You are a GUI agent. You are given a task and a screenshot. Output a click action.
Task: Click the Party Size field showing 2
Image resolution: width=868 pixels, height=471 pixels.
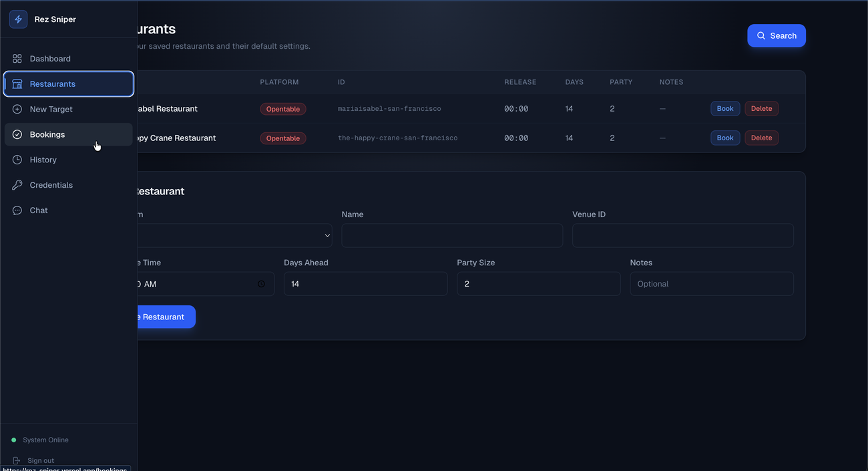(x=538, y=284)
